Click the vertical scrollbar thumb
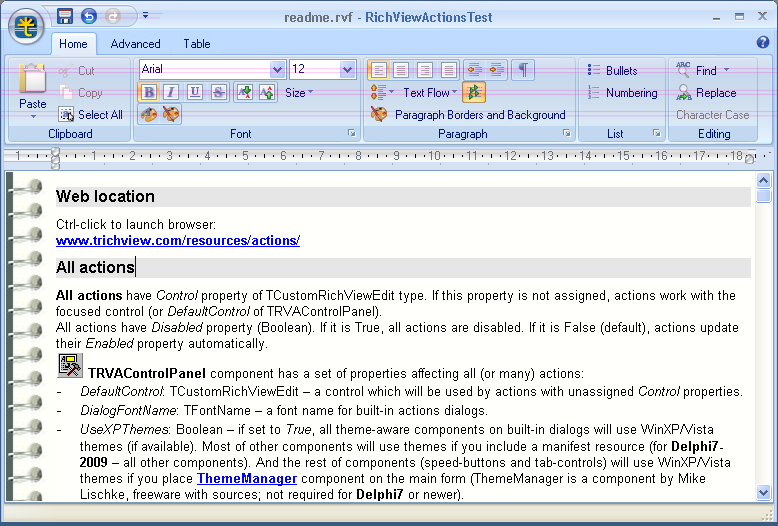This screenshot has height=526, width=778. pyautogui.click(x=763, y=196)
